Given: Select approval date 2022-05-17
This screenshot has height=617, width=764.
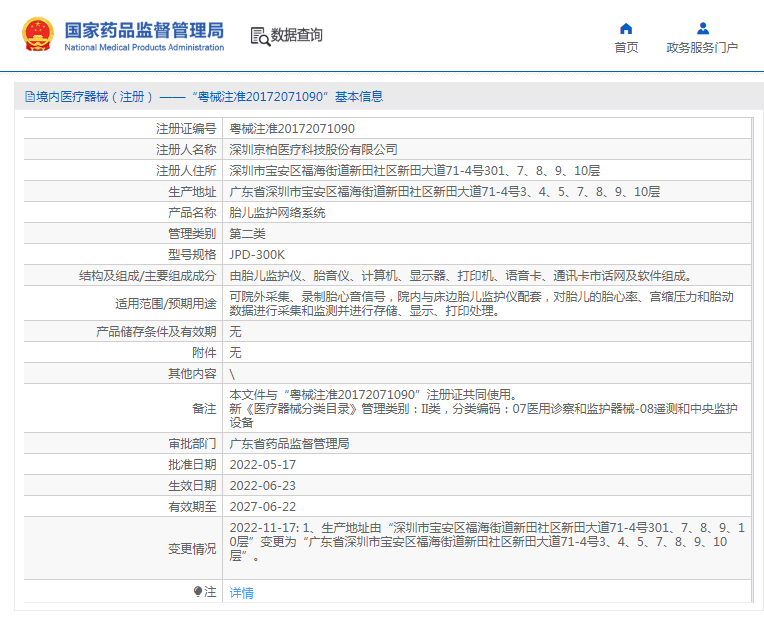Looking at the screenshot, I should point(263,464).
